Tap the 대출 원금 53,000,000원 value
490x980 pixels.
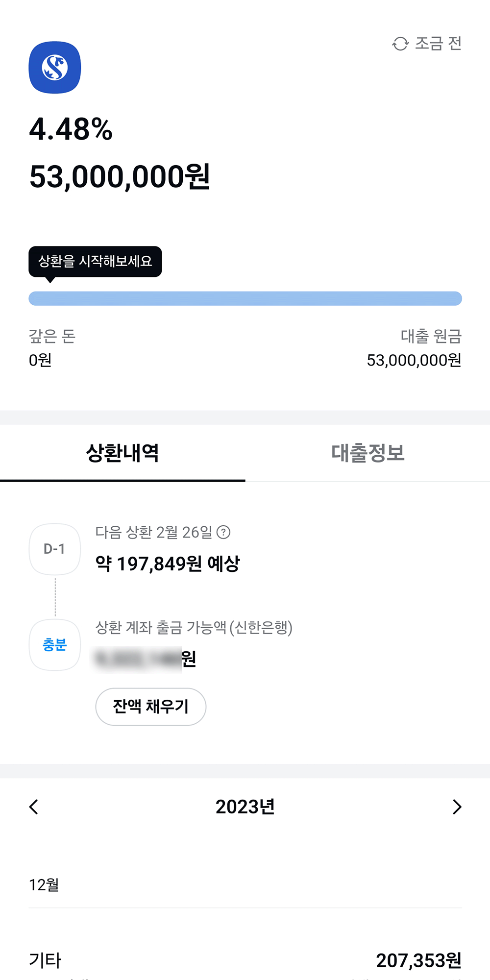tap(414, 361)
